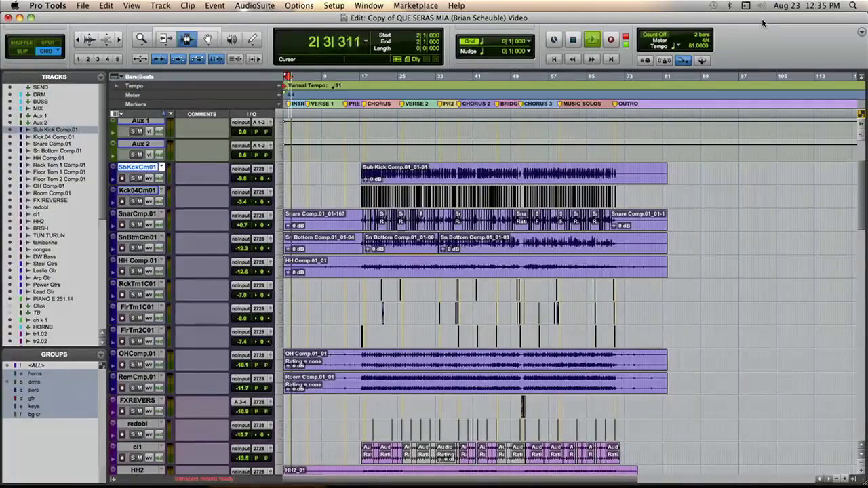Open the Event menu

(215, 5)
